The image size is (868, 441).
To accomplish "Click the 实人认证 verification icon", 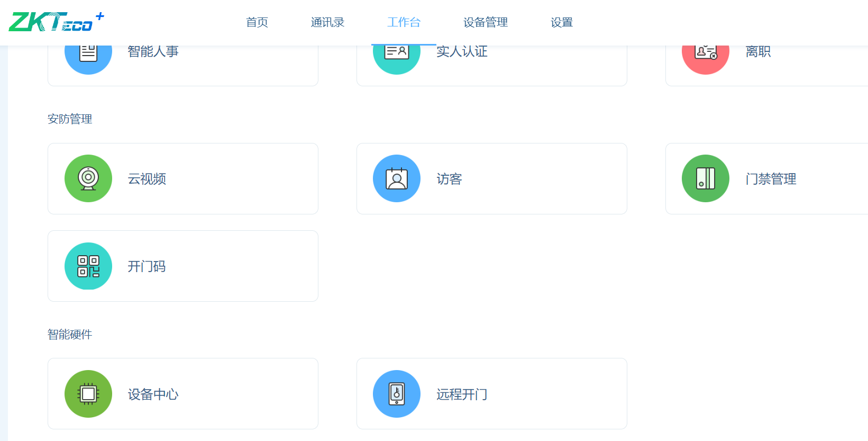I will click(396, 51).
